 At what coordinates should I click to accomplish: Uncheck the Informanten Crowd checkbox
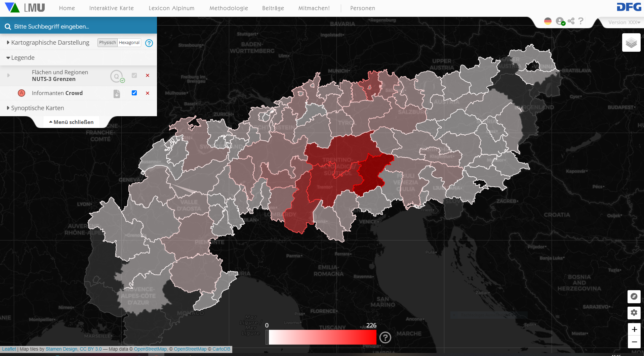pyautogui.click(x=134, y=93)
